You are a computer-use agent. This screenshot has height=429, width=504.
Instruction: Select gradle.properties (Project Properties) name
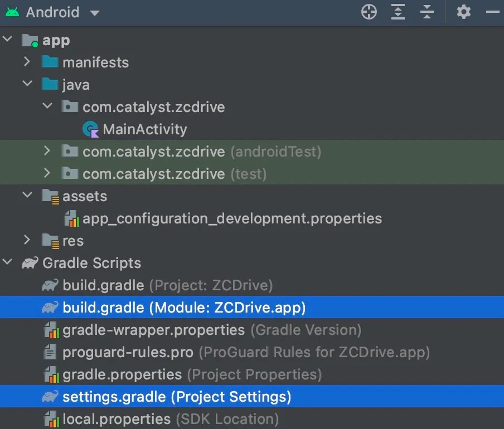point(192,375)
